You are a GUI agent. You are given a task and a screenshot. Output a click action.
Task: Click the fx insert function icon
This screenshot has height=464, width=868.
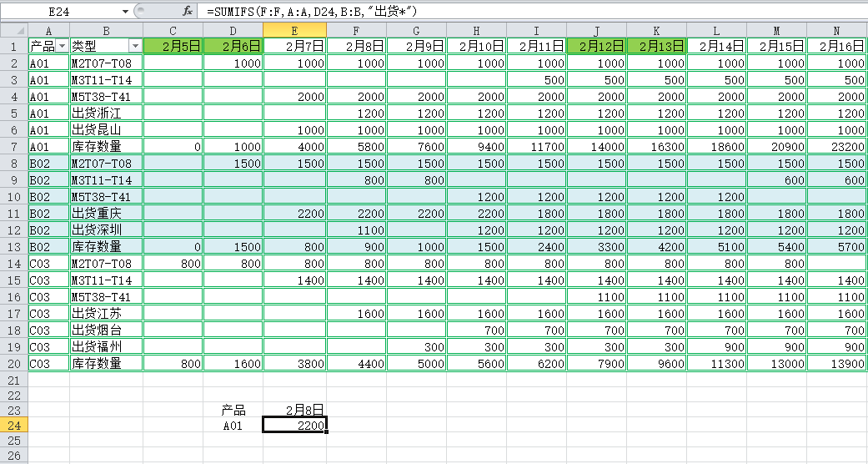point(188,11)
